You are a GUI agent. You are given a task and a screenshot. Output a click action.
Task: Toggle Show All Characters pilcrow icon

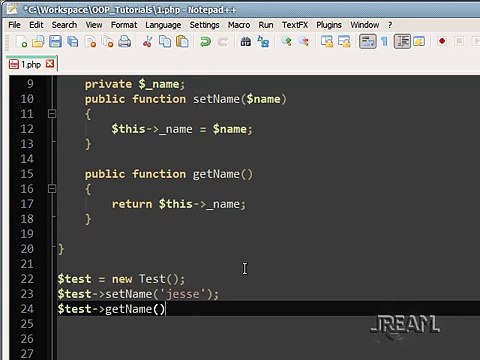(x=384, y=42)
